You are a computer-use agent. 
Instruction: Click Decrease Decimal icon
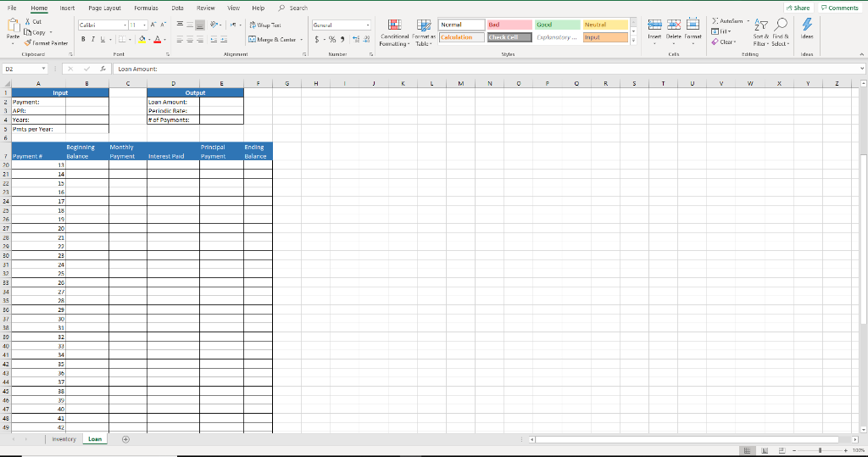tap(366, 39)
